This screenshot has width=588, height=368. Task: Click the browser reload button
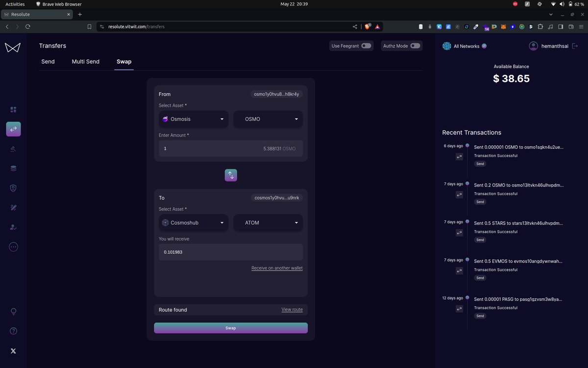(28, 26)
